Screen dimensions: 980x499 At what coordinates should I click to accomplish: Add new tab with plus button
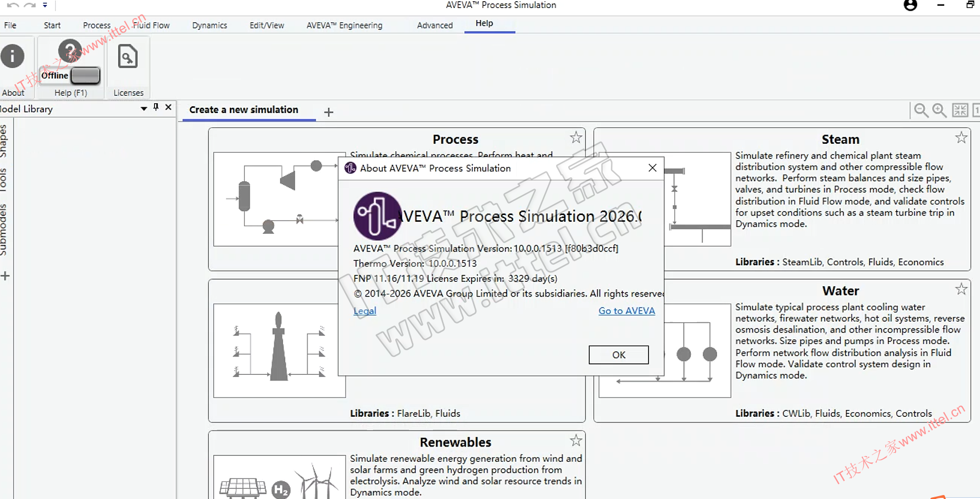click(x=329, y=112)
